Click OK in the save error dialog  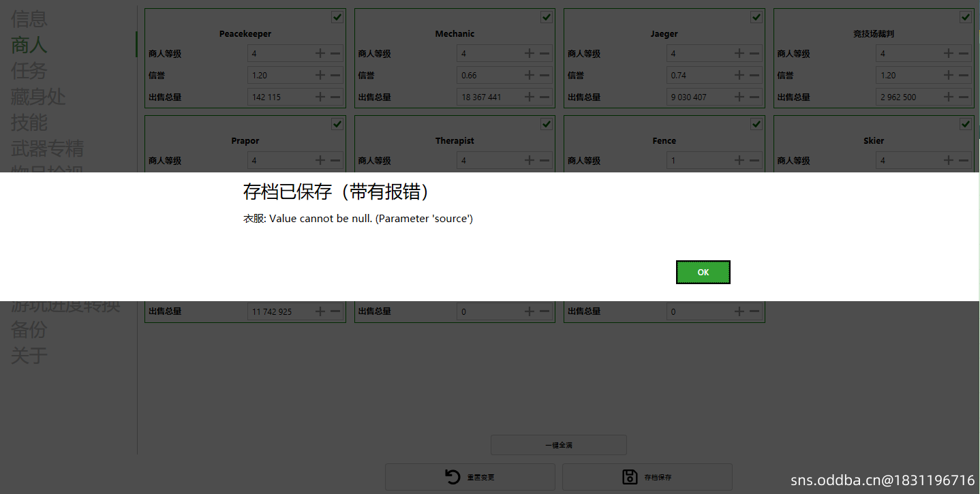coord(703,272)
